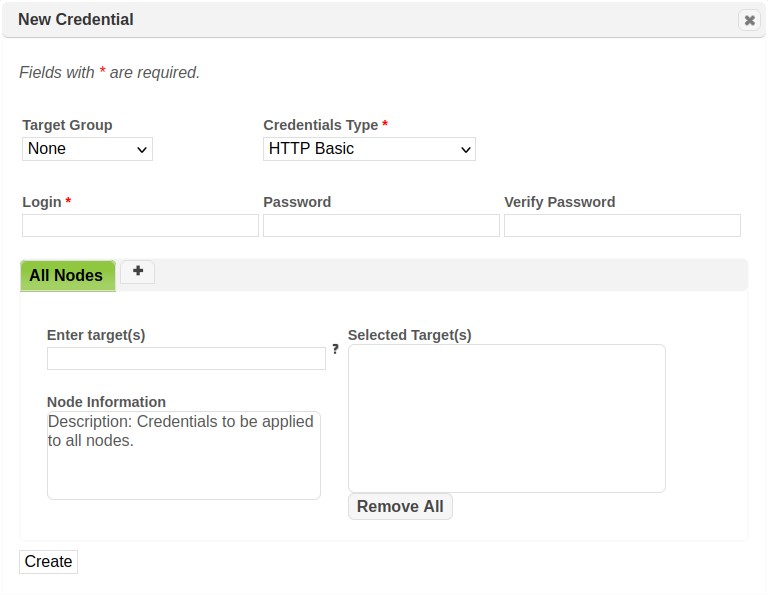
Task: Click the Verify Password label
Action: [x=559, y=202]
